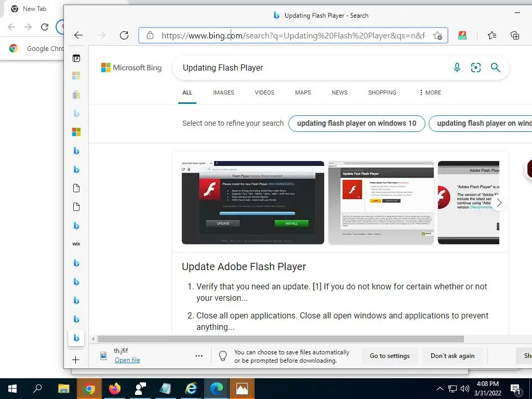Open Bing visual search camera icon
This screenshot has height=399, width=532.
click(476, 68)
